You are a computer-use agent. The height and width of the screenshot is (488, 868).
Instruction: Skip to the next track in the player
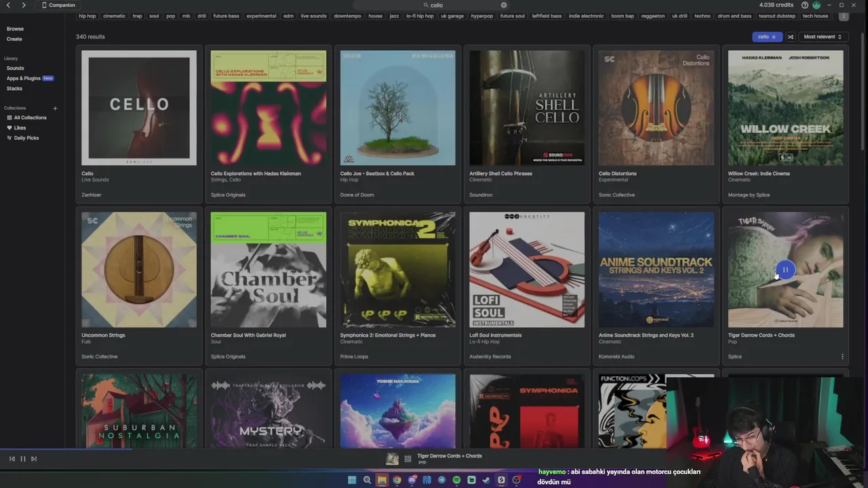33,459
